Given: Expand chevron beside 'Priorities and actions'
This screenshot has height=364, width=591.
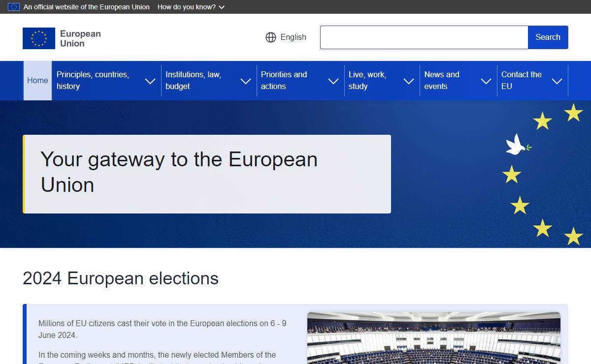Looking at the screenshot, I should click(333, 81).
